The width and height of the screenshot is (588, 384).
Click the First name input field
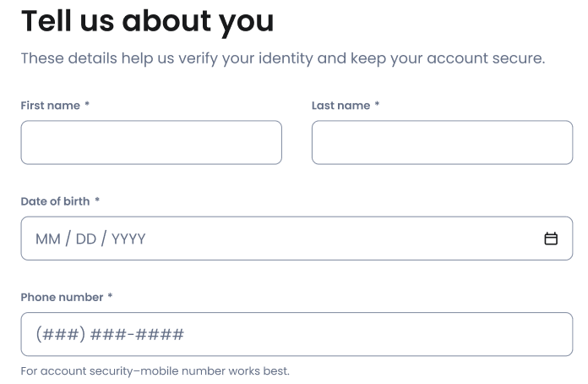click(151, 142)
